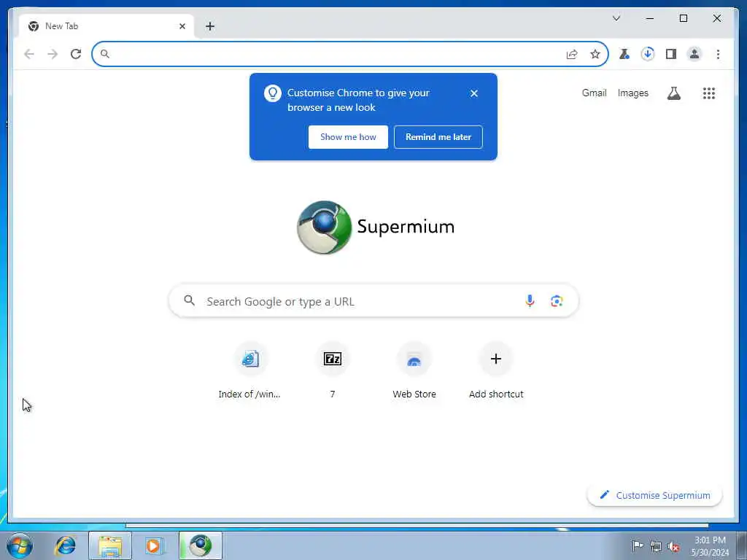Click the network tray icon
The width and height of the screenshot is (747, 560).
[656, 546]
